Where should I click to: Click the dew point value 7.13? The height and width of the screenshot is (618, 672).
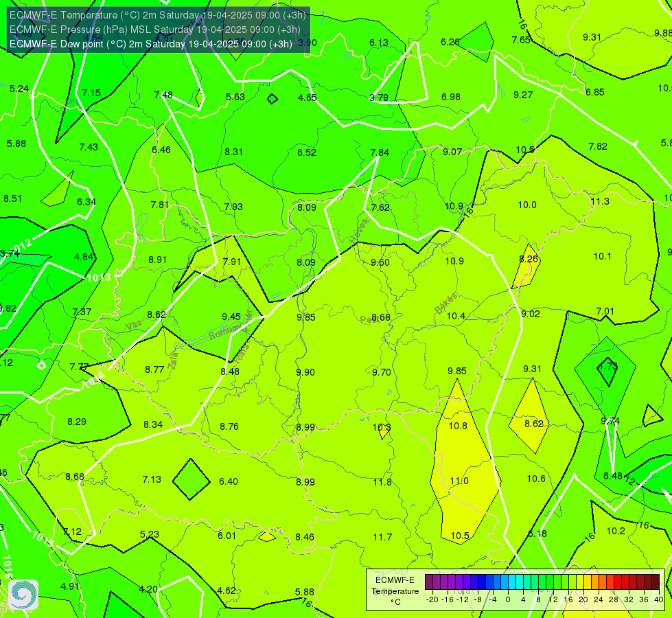point(152,479)
